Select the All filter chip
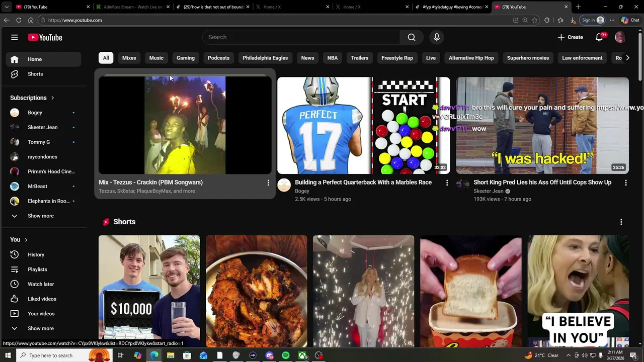 coord(106,58)
